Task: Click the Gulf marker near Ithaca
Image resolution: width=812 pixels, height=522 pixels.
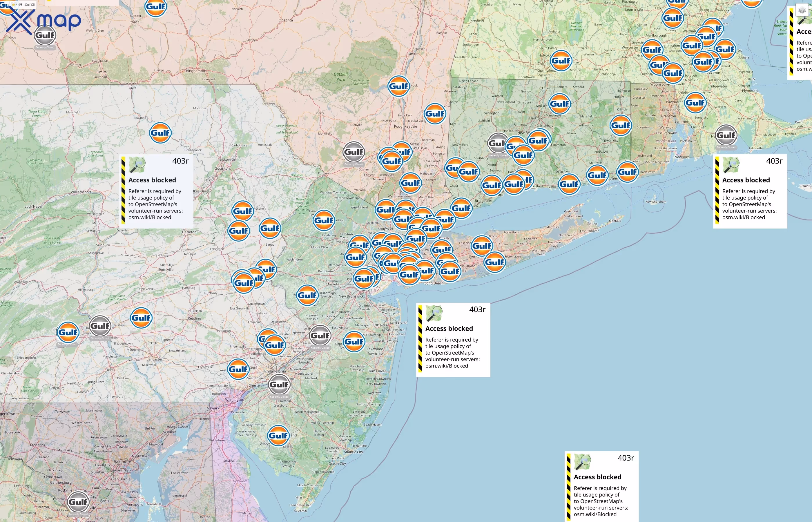Action: coord(155,6)
